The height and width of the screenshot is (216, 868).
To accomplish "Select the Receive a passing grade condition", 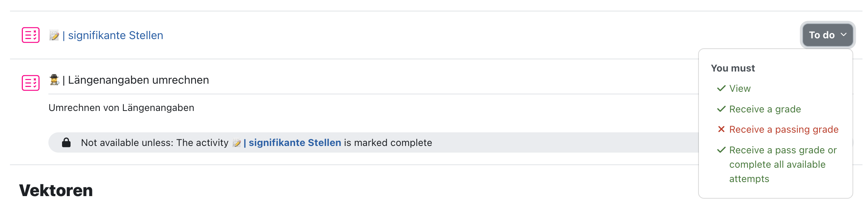I will (x=784, y=129).
